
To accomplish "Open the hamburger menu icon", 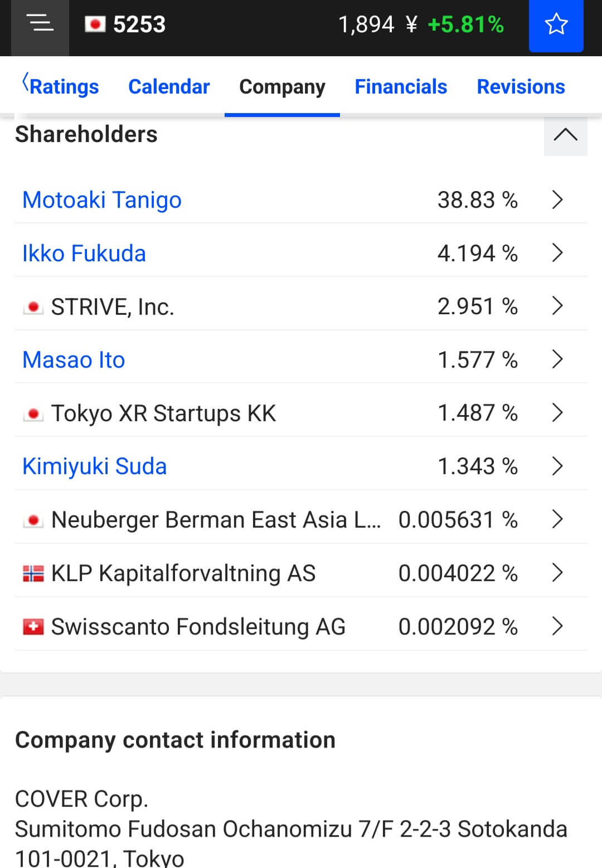I will pos(40,25).
